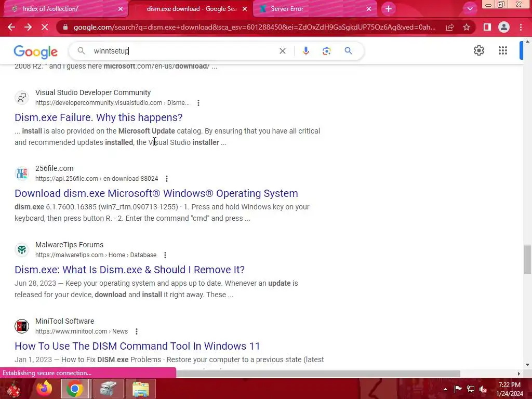Open the clock showing 7:22 PM

click(x=510, y=389)
